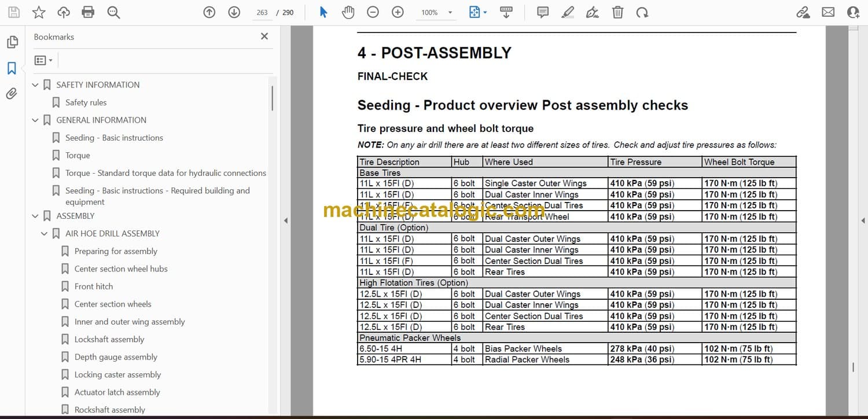868x419 pixels.
Task: Expand the right tools pane arrow
Action: 863,220
